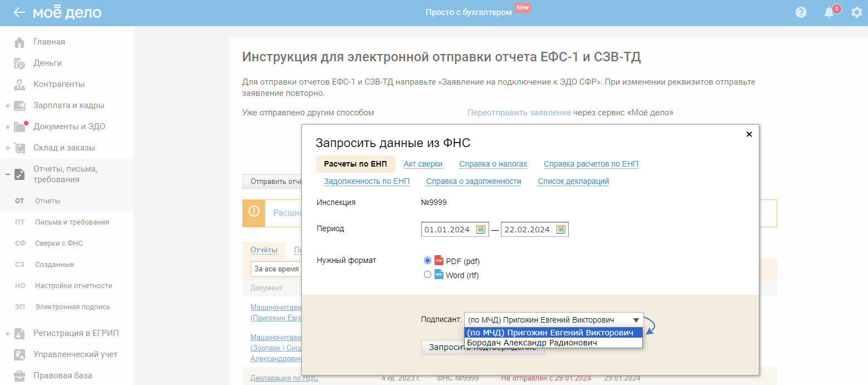This screenshot has width=868, height=385.
Task: Click the Склад и заказы cart icon
Action: click(19, 148)
